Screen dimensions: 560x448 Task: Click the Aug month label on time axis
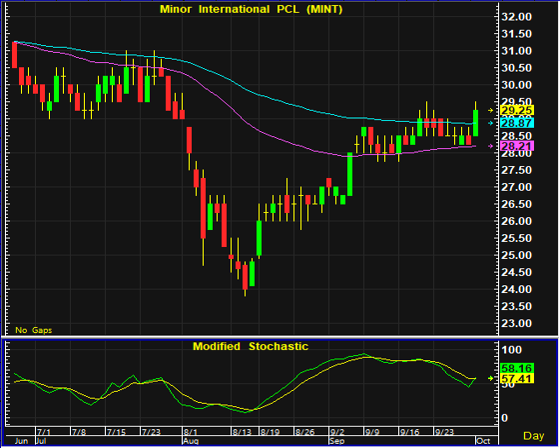coord(191,441)
